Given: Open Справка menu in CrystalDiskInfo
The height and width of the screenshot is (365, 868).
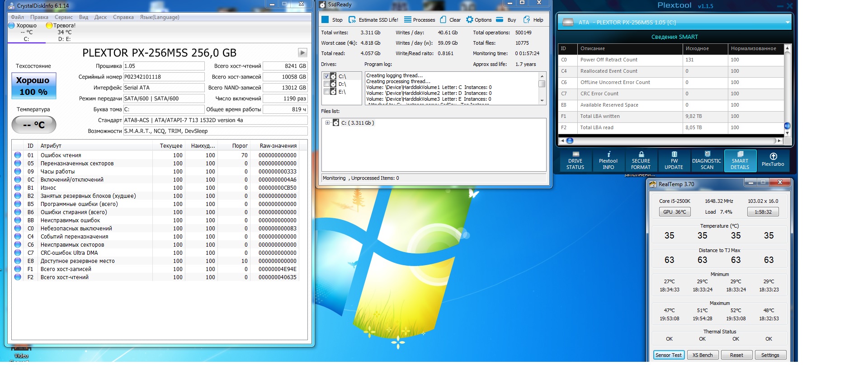Looking at the screenshot, I should coord(123,17).
